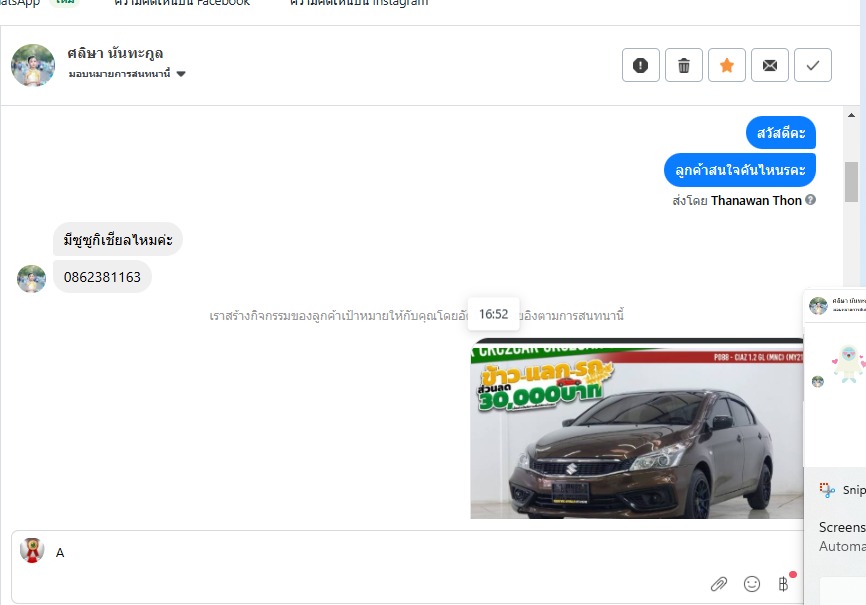Open the baht payment request icon

tap(783, 583)
